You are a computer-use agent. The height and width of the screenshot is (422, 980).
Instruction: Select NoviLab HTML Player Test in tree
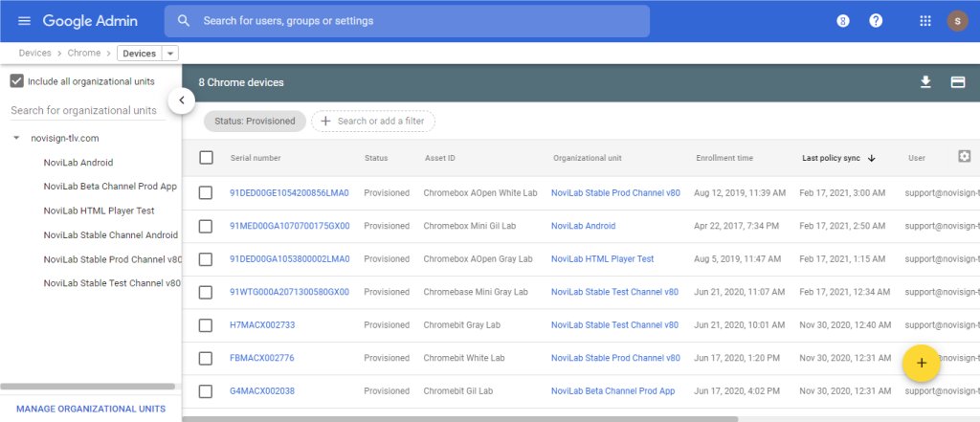[x=99, y=211]
